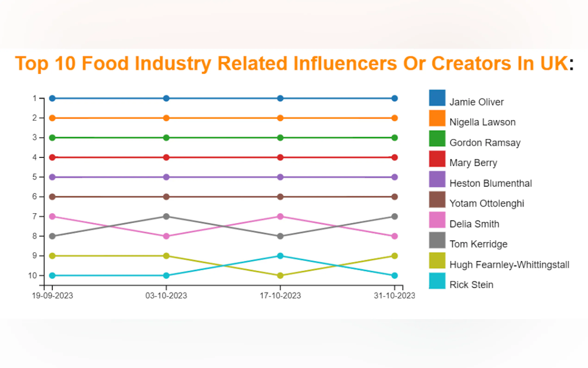Select the Hugh Fearnley-Whittingstall legend label
The height and width of the screenshot is (368, 588).
(x=509, y=265)
